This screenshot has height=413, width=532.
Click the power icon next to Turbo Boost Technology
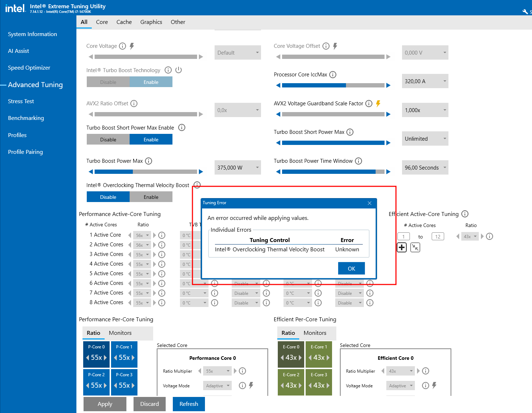pyautogui.click(x=179, y=70)
